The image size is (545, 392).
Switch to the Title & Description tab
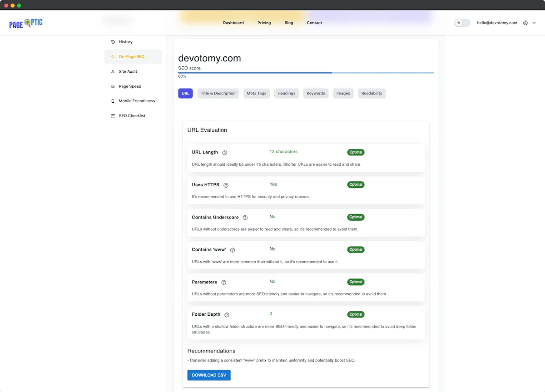(218, 94)
